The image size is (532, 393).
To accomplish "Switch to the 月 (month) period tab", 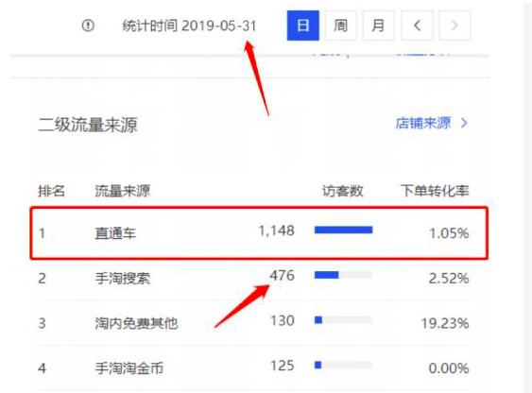I will point(378,26).
